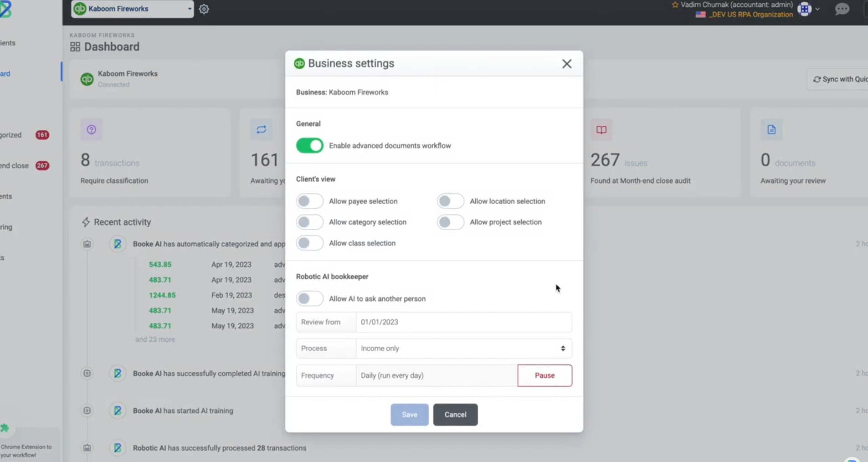868x462 pixels.
Task: Click star icon near Vadim Chumak
Action: (675, 5)
